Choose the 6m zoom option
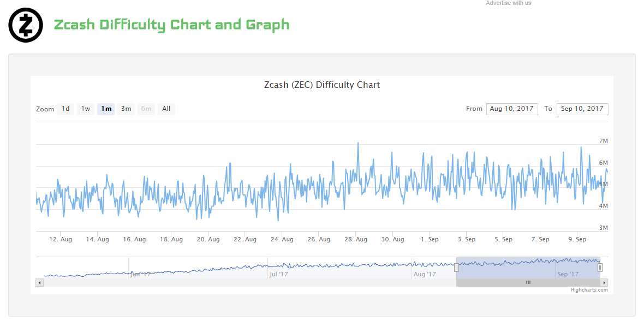 pos(146,109)
